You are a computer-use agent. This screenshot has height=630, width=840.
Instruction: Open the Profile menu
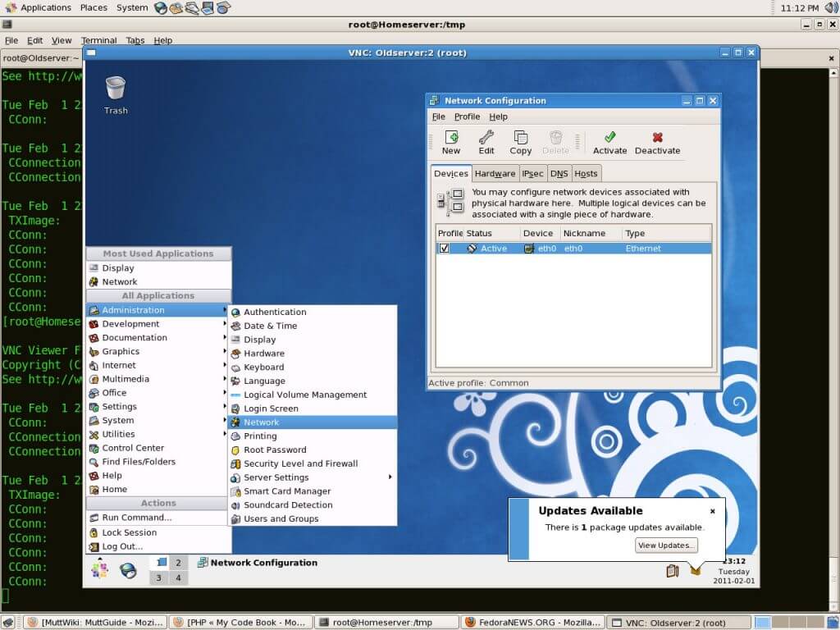[467, 116]
